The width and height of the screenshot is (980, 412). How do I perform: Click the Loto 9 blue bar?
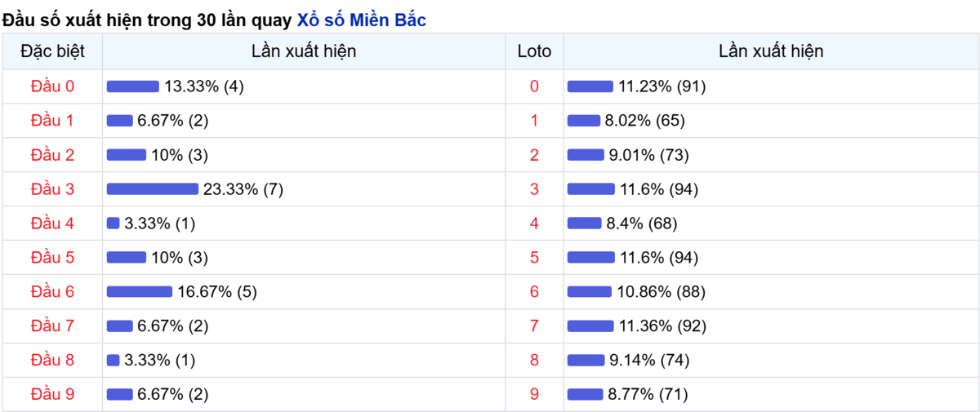tap(585, 395)
